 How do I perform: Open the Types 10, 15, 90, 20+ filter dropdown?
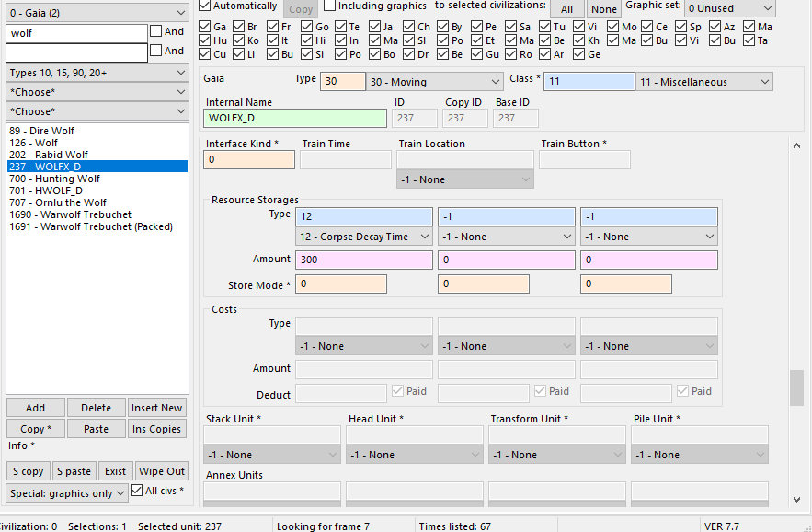tap(97, 73)
